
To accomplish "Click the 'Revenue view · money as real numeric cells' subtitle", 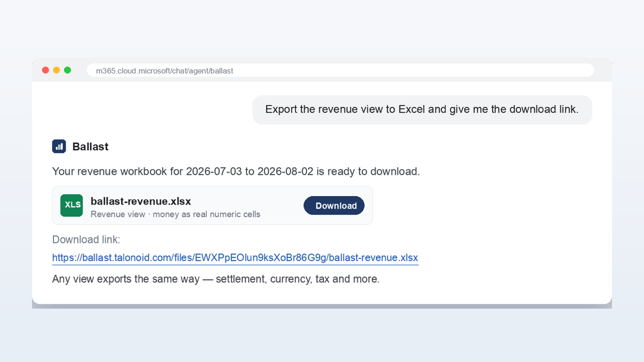I will [x=176, y=214].
